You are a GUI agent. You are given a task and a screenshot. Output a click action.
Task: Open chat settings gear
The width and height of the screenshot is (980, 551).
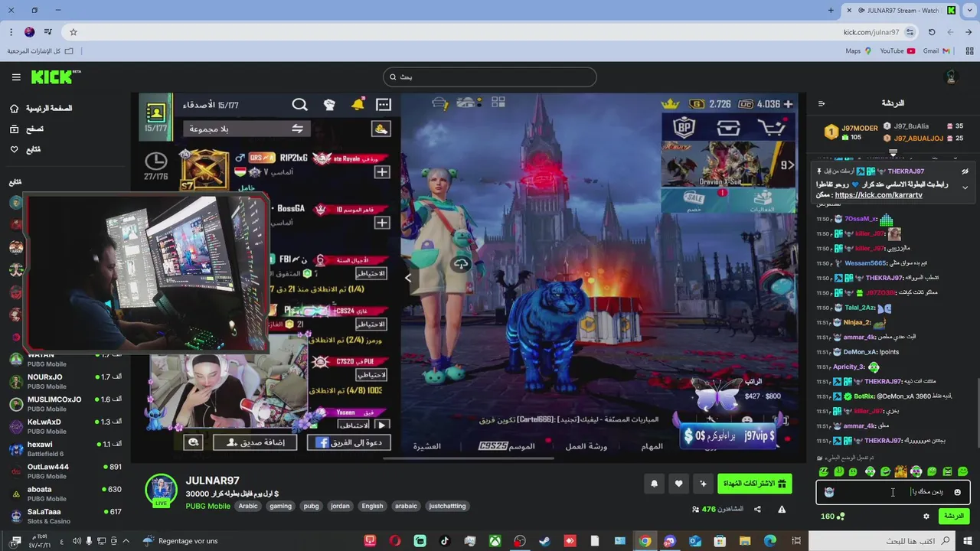(926, 517)
